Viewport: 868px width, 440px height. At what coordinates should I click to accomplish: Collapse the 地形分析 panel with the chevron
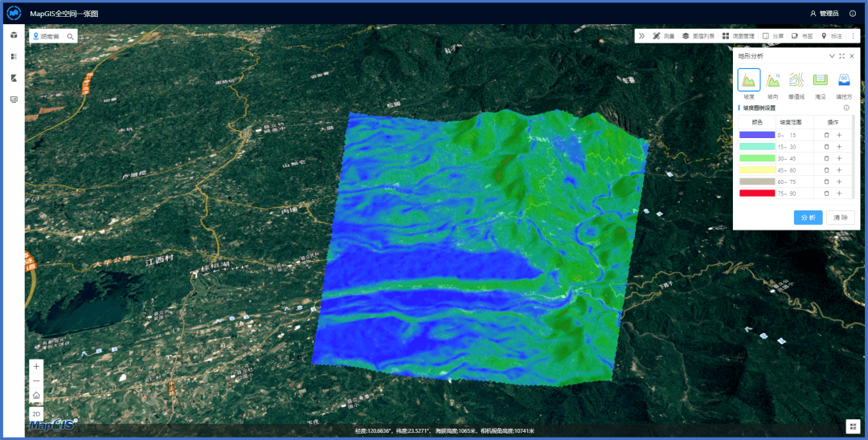(x=832, y=56)
